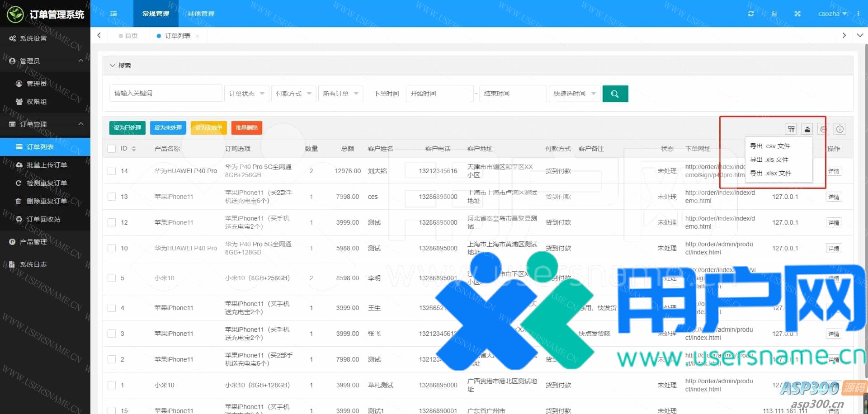Click the trash clear-cache icon in header

774,14
